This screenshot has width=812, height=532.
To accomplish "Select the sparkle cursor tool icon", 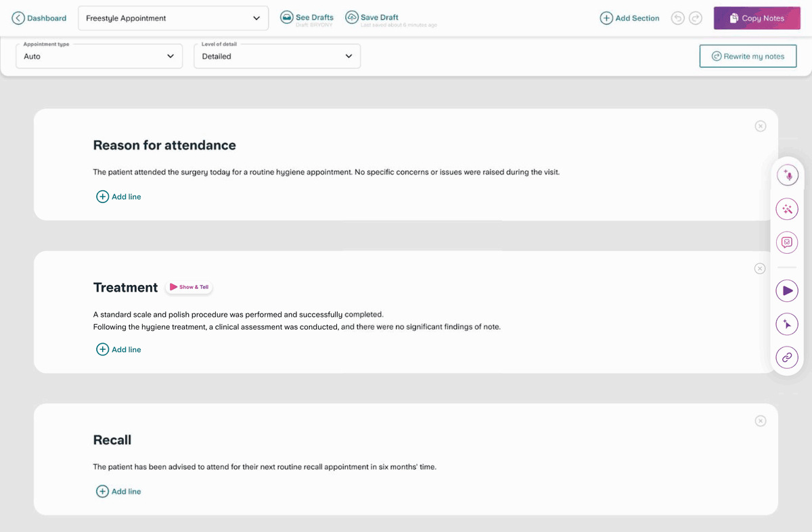I will point(787,324).
